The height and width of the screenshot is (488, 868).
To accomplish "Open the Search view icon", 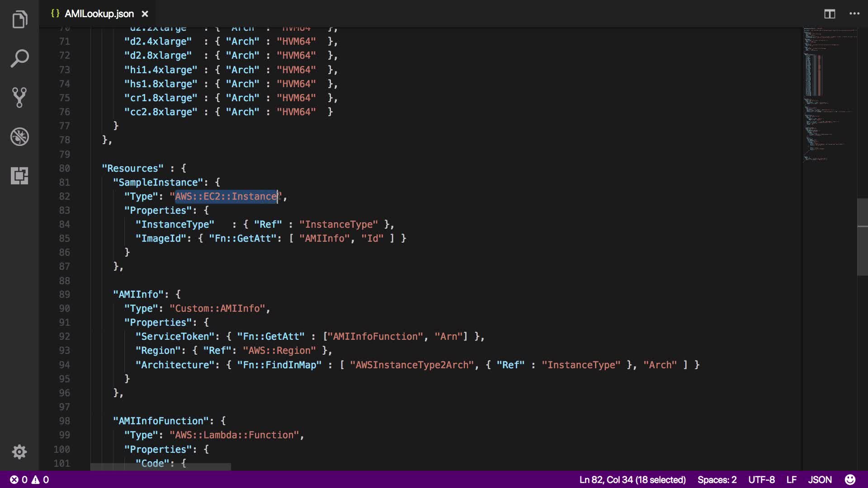I will coord(19,59).
